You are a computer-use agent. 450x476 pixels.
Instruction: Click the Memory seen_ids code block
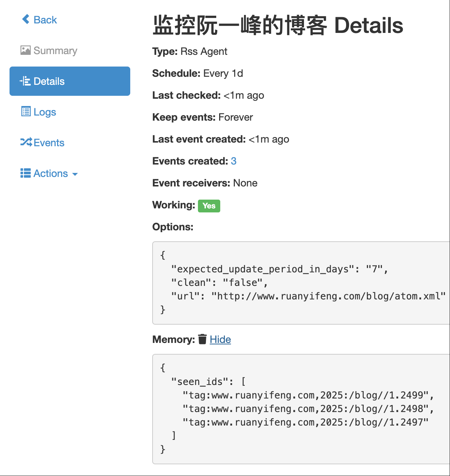click(x=301, y=409)
